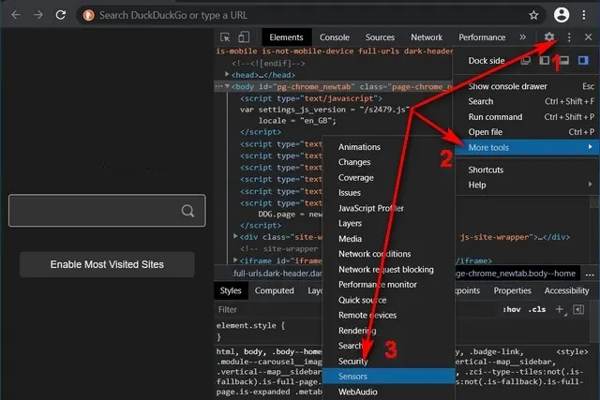Select Media from More tools
Image resolution: width=600 pixels, height=400 pixels.
point(389,238)
